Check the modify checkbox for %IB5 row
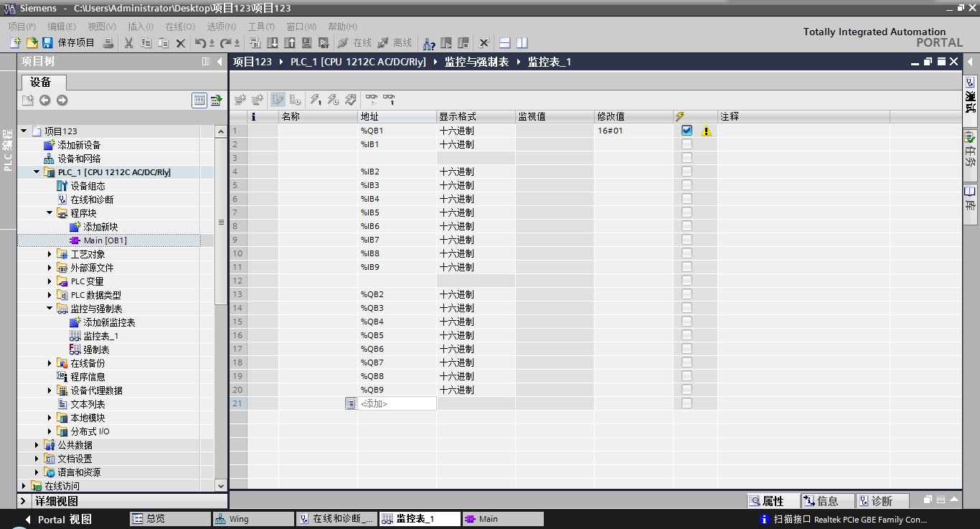 click(687, 212)
